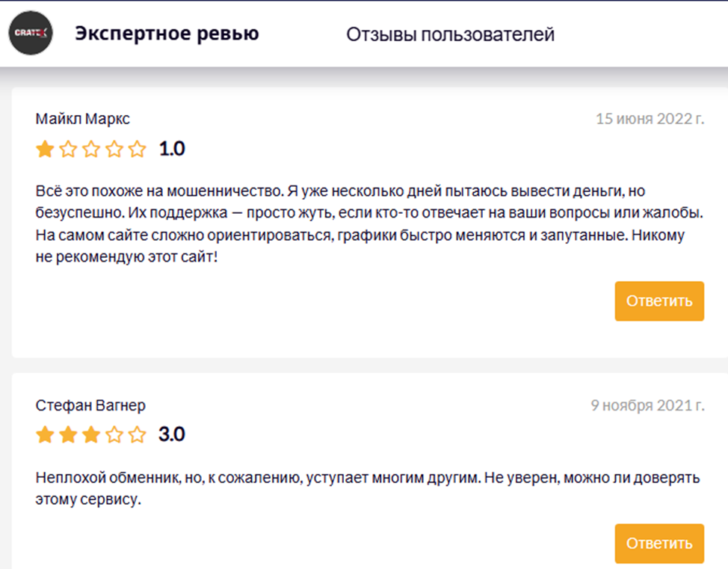Switch to Отзывы пользователей tab

[x=450, y=34]
